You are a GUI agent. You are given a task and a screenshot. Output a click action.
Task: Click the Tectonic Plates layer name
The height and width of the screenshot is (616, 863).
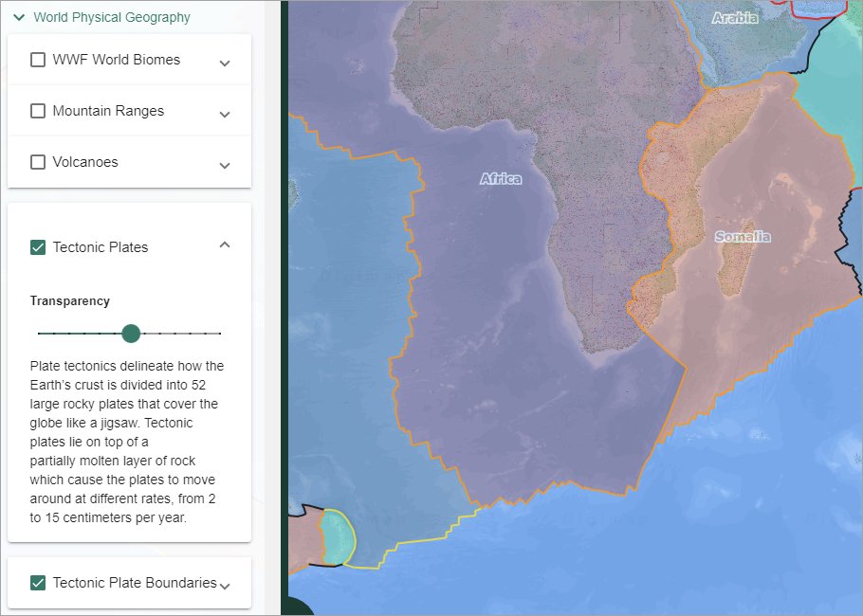pyautogui.click(x=101, y=247)
